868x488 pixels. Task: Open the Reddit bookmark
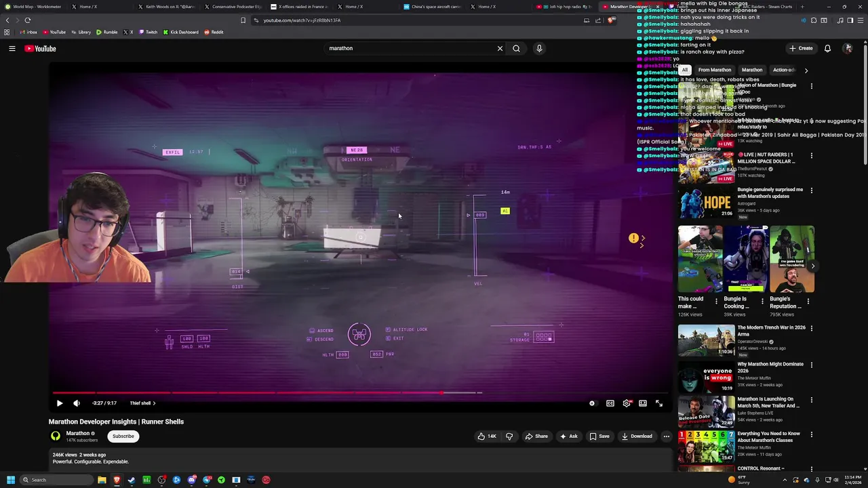coord(214,32)
